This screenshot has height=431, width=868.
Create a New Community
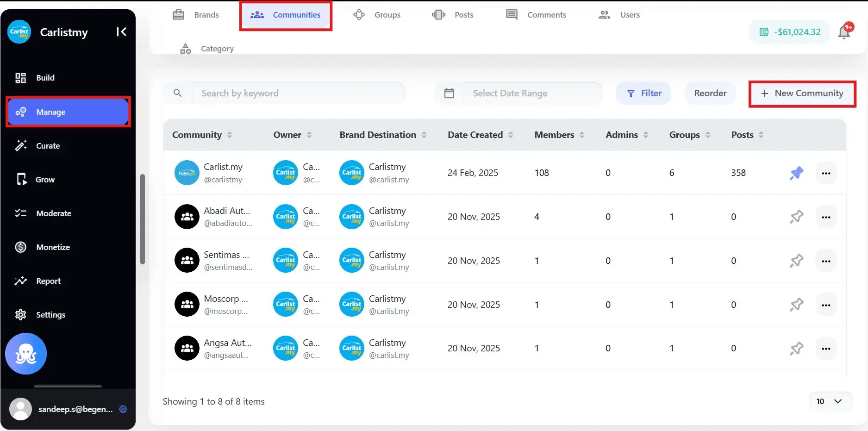tap(802, 94)
